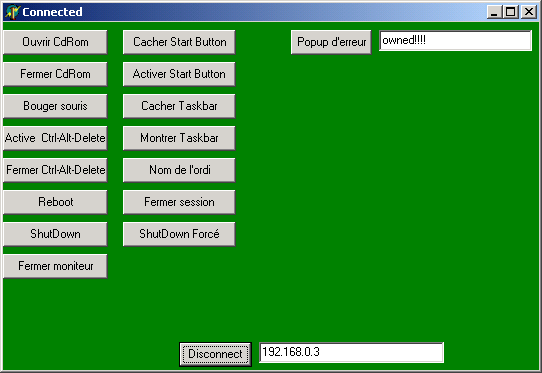
Task: Get computer name via Nom de l'ordi
Action: tap(179, 170)
